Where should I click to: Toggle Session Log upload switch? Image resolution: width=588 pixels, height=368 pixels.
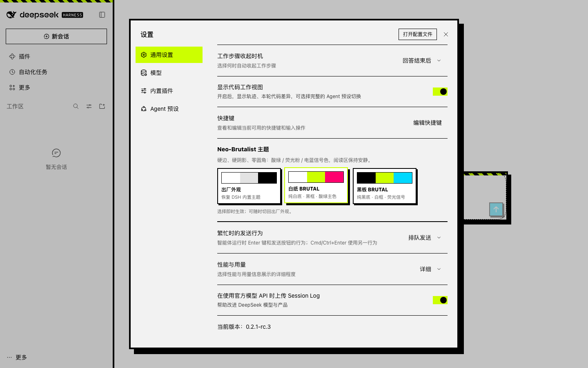pyautogui.click(x=440, y=300)
